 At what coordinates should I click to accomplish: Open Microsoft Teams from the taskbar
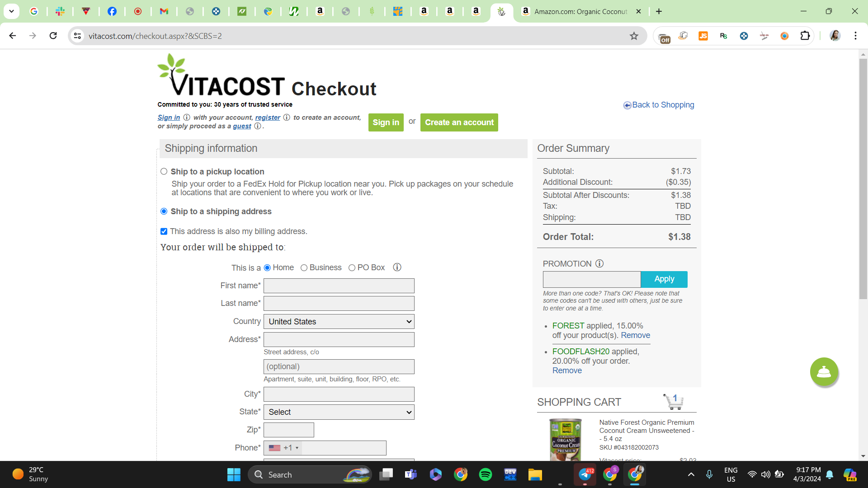[411, 474]
